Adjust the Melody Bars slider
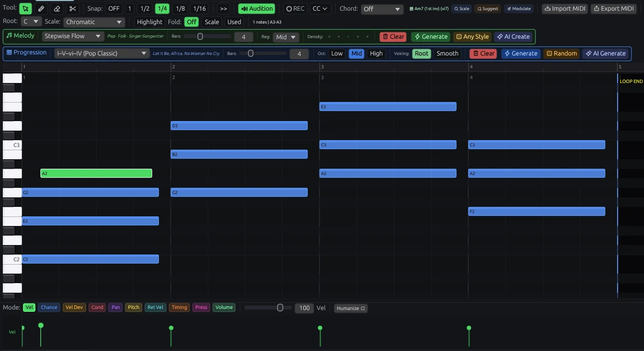Screen dimensions: 644x351 click(207, 36)
